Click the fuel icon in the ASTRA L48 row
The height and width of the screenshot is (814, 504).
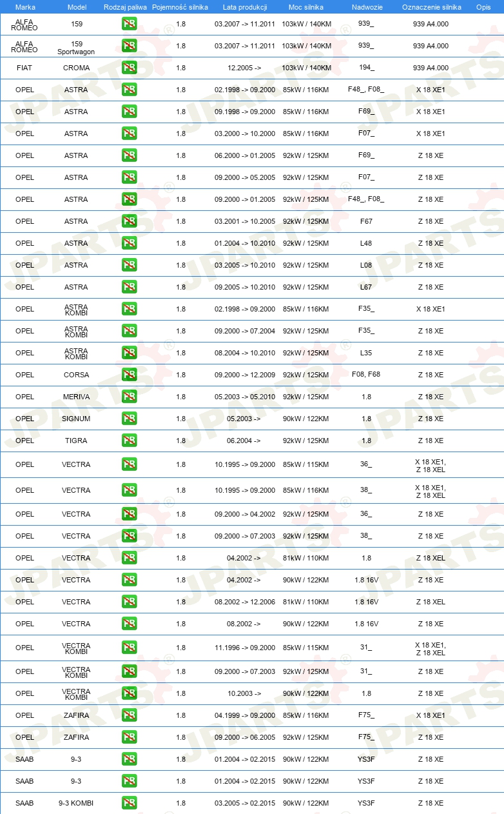[x=129, y=243]
